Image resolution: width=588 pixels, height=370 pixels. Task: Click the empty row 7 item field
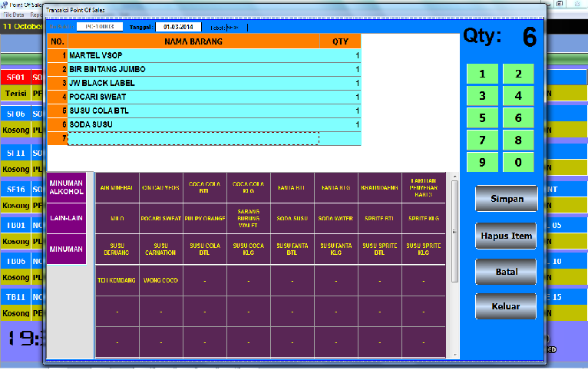pyautogui.click(x=193, y=138)
